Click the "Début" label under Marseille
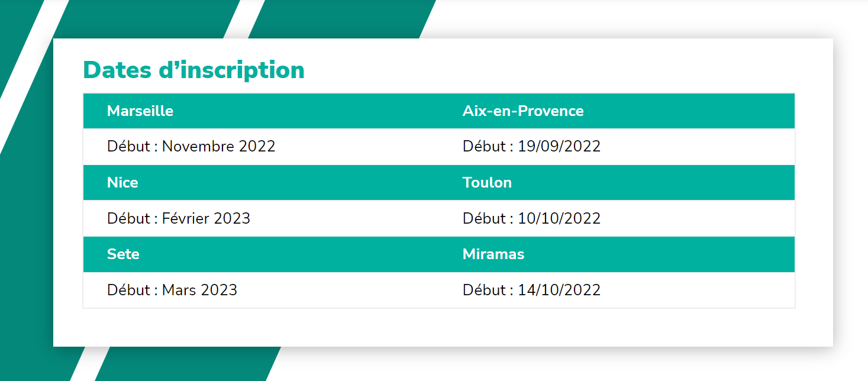 coord(128,147)
